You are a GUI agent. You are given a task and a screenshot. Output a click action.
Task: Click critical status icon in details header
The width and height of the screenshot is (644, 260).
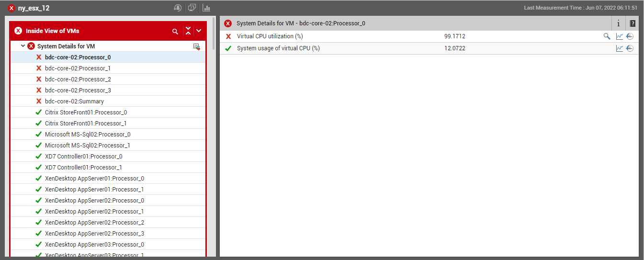(228, 23)
